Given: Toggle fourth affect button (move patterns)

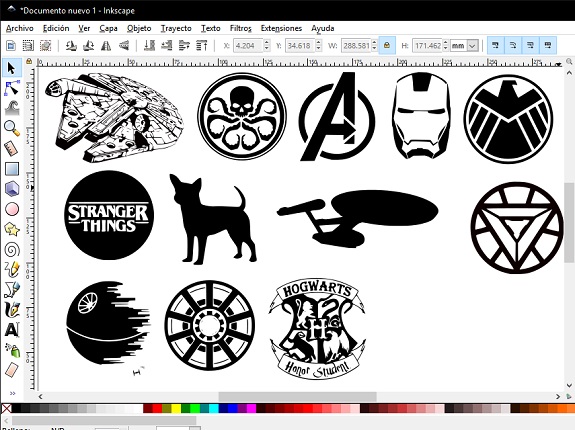Looking at the screenshot, I should [548, 45].
